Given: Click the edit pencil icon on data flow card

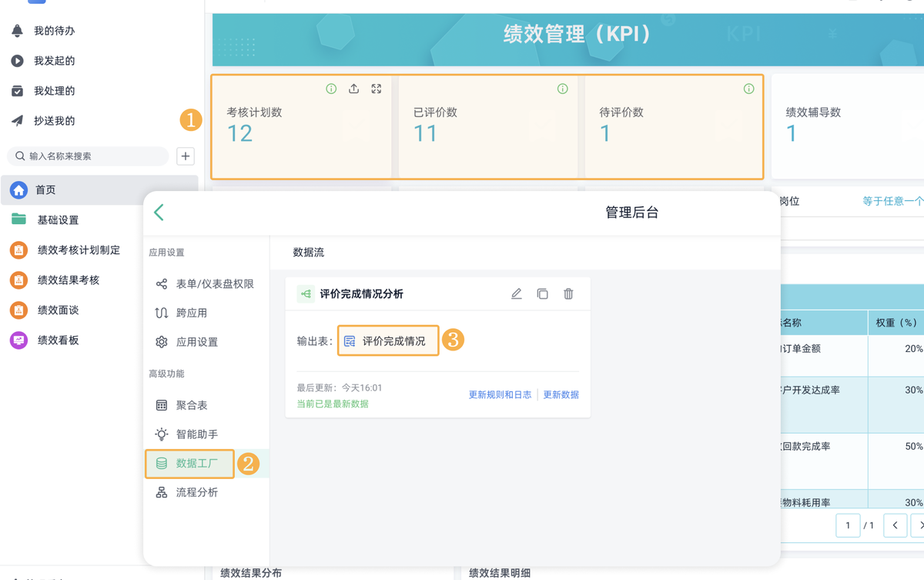Looking at the screenshot, I should tap(517, 293).
